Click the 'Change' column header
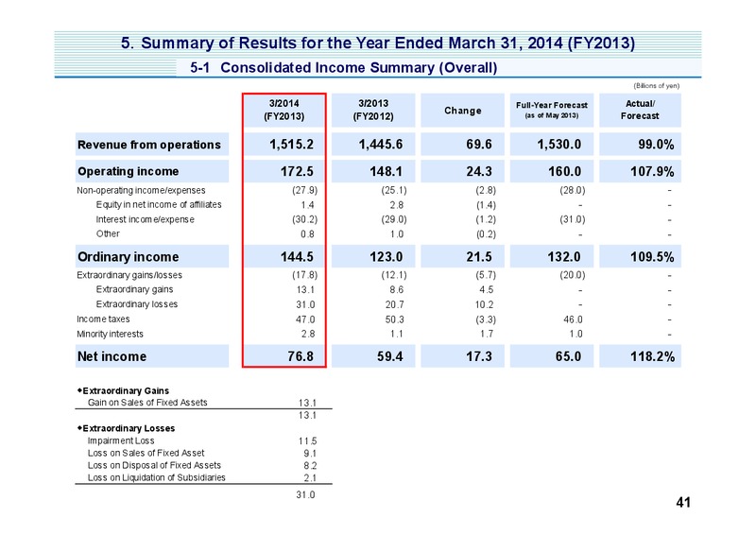This screenshot has height=535, width=756. click(x=462, y=111)
